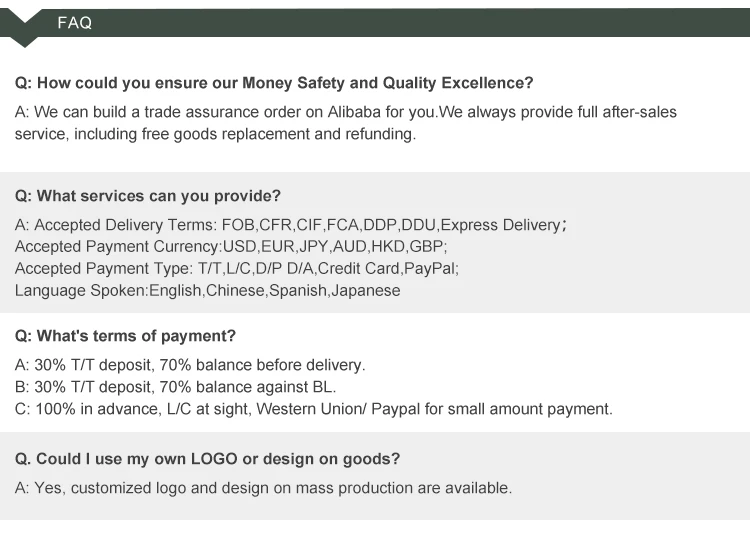Click the FAQ header tab

pos(74,23)
